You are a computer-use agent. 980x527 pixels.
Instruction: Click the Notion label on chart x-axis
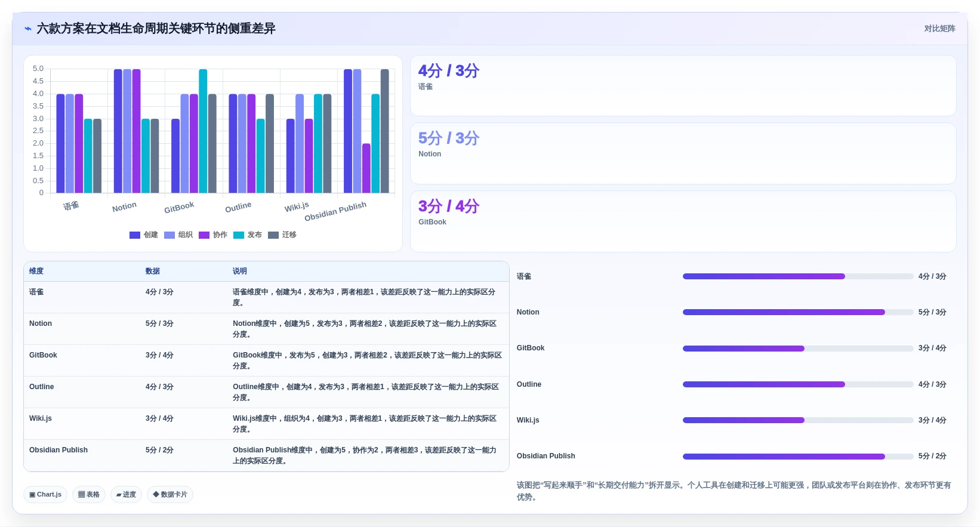(124, 207)
